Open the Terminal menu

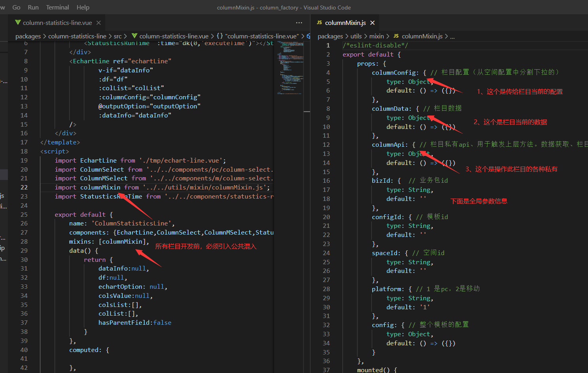(57, 7)
